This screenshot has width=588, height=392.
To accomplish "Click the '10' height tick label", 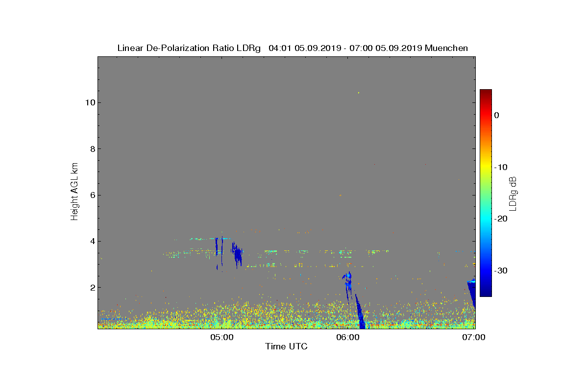I will point(89,102).
